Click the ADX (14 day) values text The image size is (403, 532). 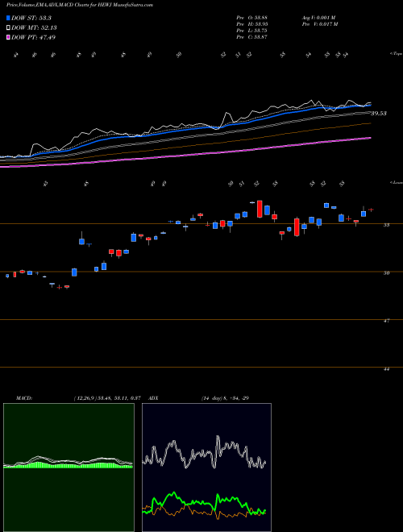click(x=223, y=398)
